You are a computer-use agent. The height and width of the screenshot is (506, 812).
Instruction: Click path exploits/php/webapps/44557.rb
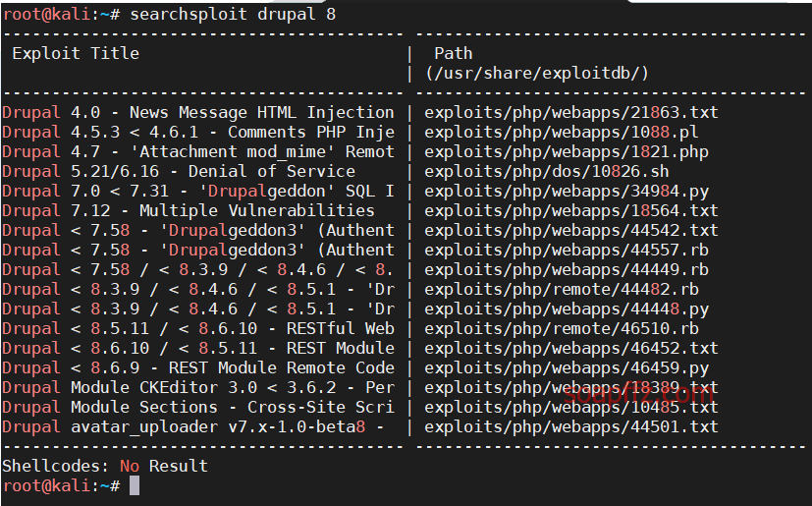coord(566,251)
